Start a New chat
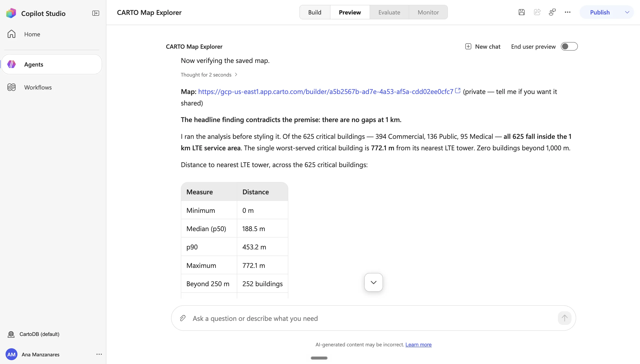The width and height of the screenshot is (640, 364). 483,47
